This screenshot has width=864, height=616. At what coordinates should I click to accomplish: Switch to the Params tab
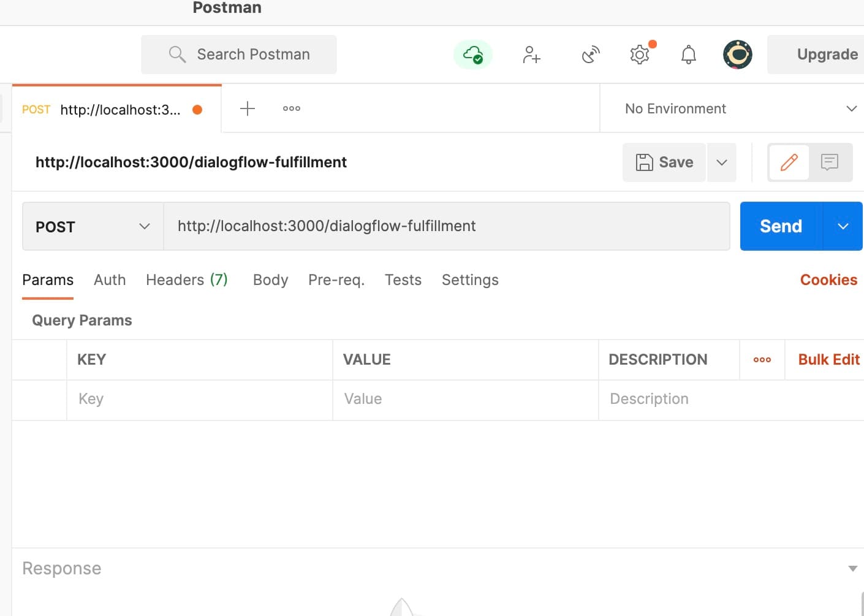coord(48,280)
